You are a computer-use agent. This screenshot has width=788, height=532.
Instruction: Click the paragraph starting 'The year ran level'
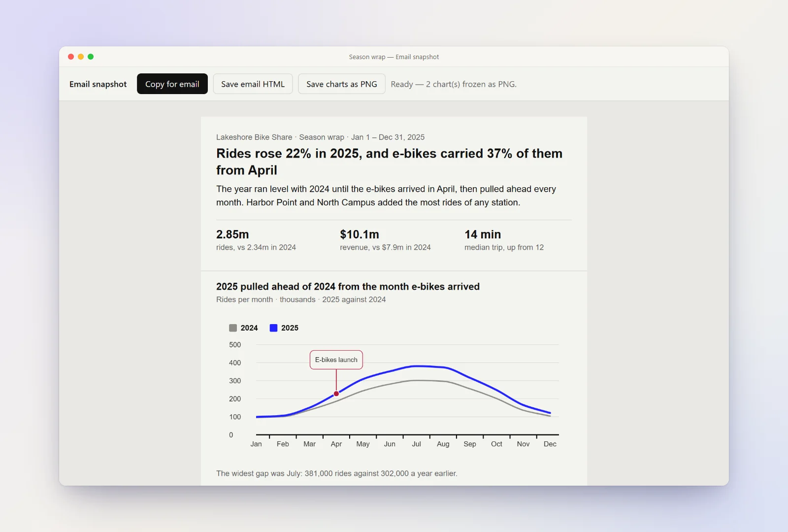[x=386, y=196]
